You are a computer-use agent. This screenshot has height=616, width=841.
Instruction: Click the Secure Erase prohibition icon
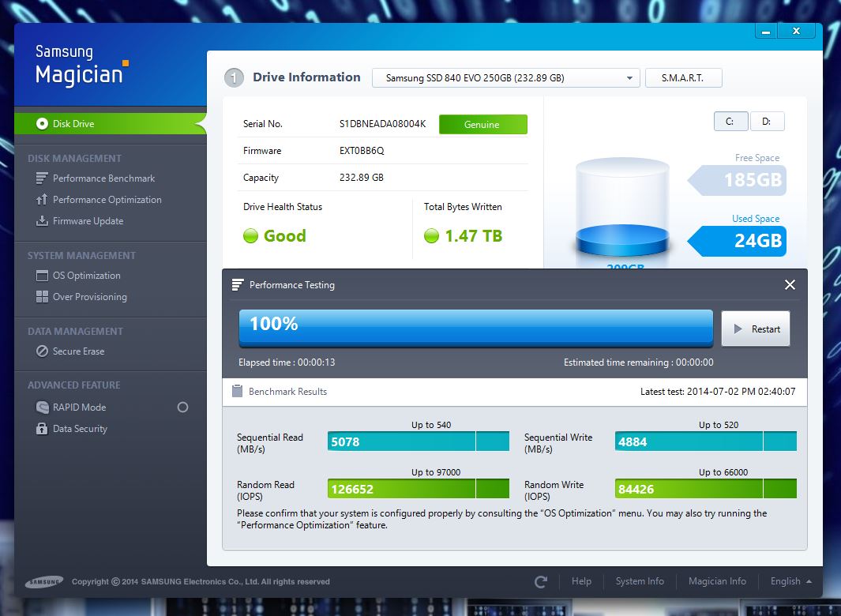(42, 351)
